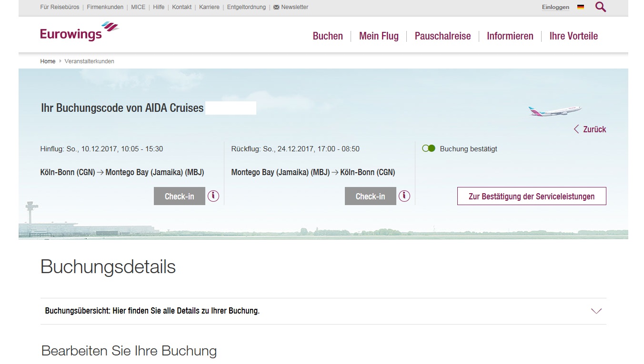The height and width of the screenshot is (364, 644).
Task: Click the Einloggen link
Action: click(555, 7)
